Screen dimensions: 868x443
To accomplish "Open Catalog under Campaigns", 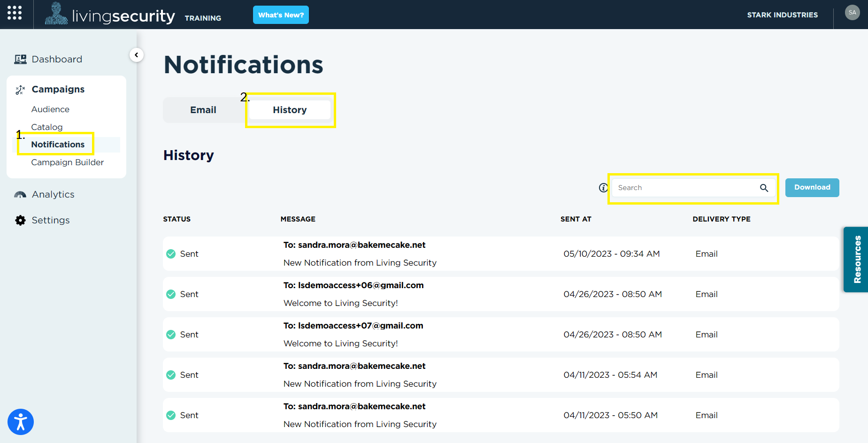I will click(47, 127).
